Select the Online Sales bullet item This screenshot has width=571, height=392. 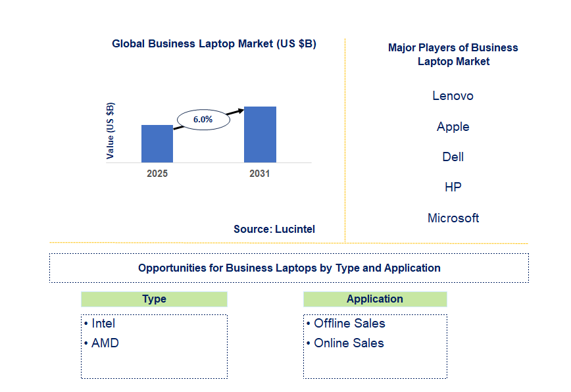point(345,343)
